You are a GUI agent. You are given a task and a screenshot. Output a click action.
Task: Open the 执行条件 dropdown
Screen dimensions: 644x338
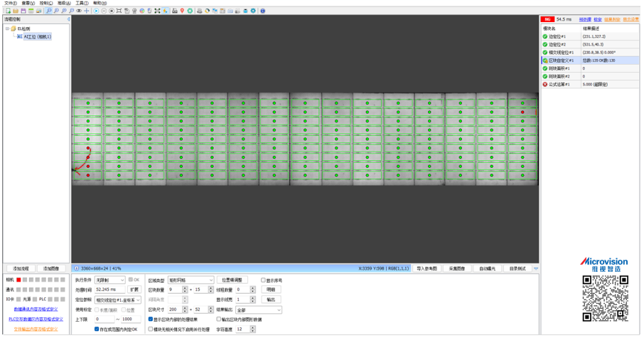[109, 280]
